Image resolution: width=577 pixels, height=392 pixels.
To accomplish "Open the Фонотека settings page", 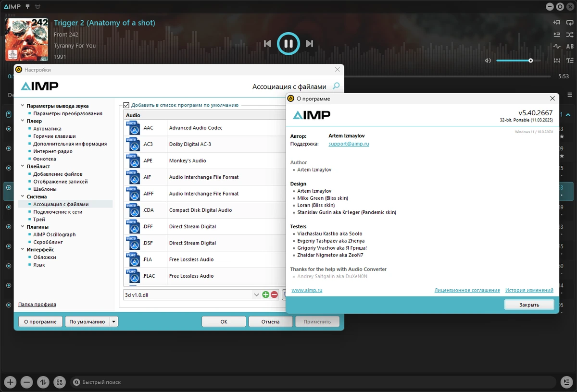I will pos(45,159).
